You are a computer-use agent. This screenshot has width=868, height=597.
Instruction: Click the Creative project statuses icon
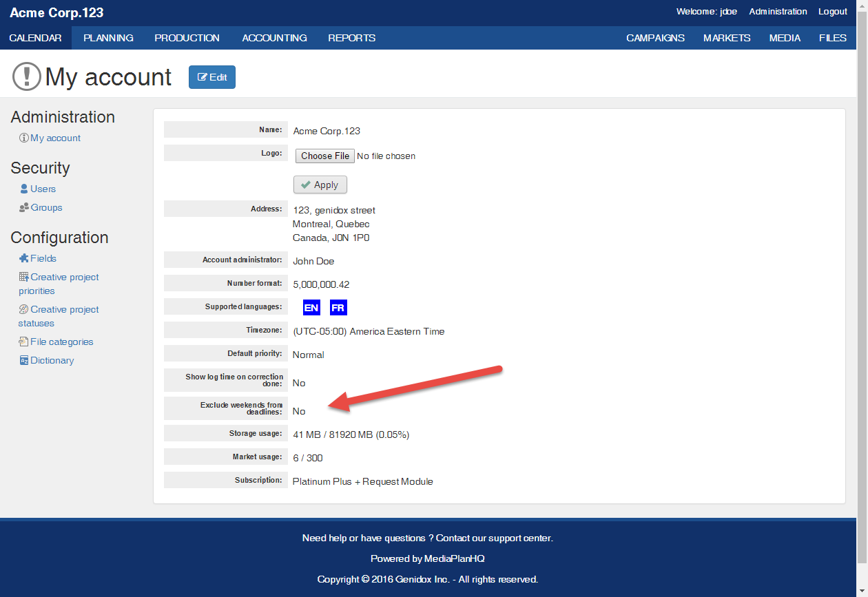point(24,309)
